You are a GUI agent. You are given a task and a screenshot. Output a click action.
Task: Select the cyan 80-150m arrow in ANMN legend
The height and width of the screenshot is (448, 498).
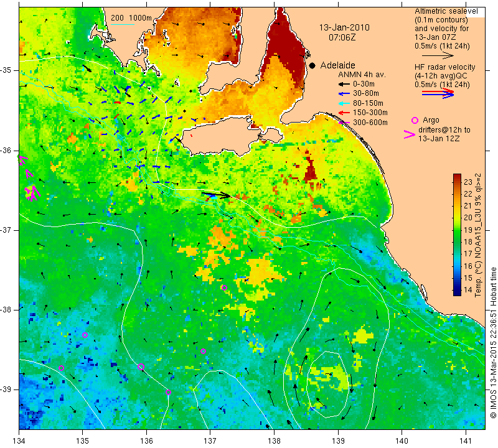[344, 103]
